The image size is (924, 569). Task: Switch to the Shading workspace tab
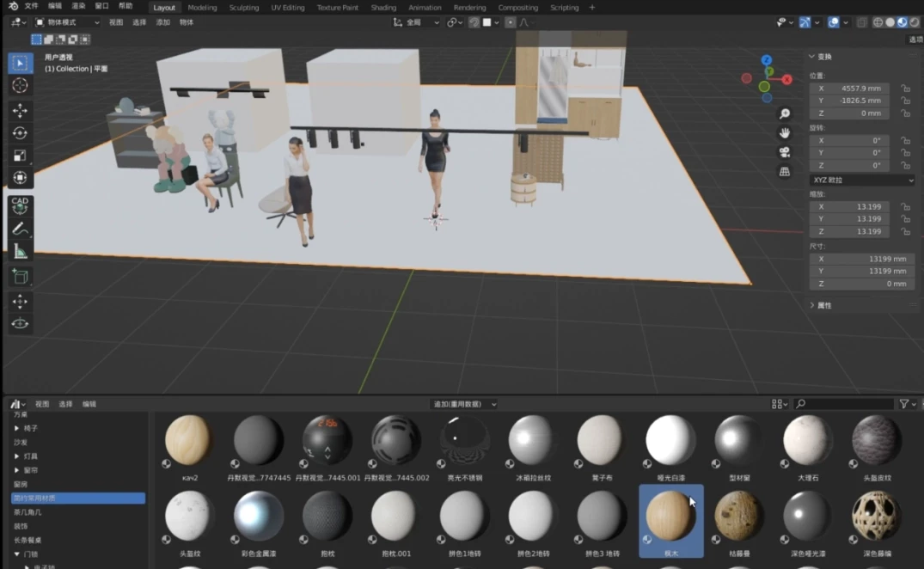click(383, 8)
